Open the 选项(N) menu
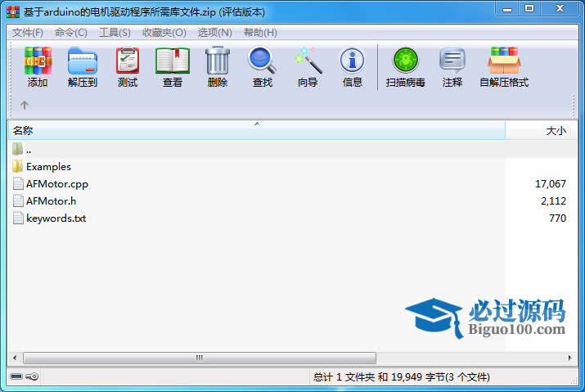This screenshot has height=392, width=585. point(214,33)
